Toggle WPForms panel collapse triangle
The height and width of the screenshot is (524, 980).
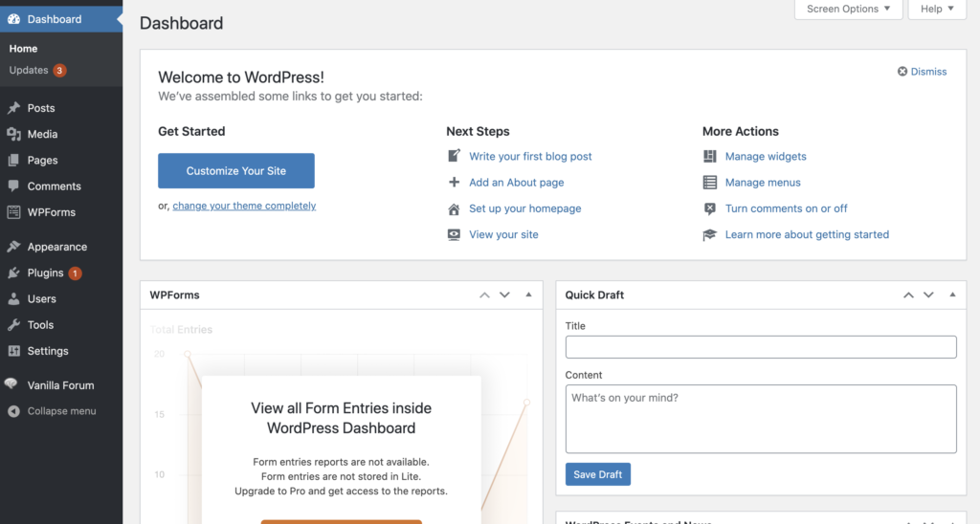pyautogui.click(x=528, y=295)
